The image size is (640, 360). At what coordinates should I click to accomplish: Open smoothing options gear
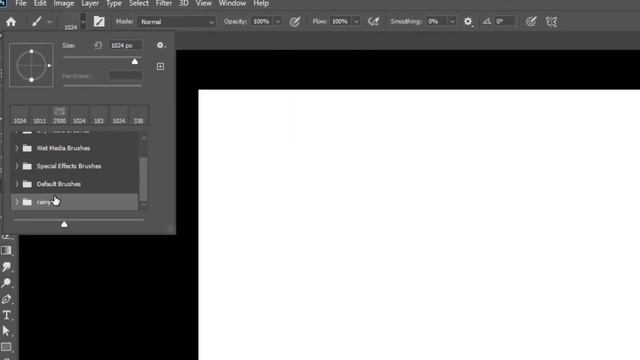click(x=468, y=22)
